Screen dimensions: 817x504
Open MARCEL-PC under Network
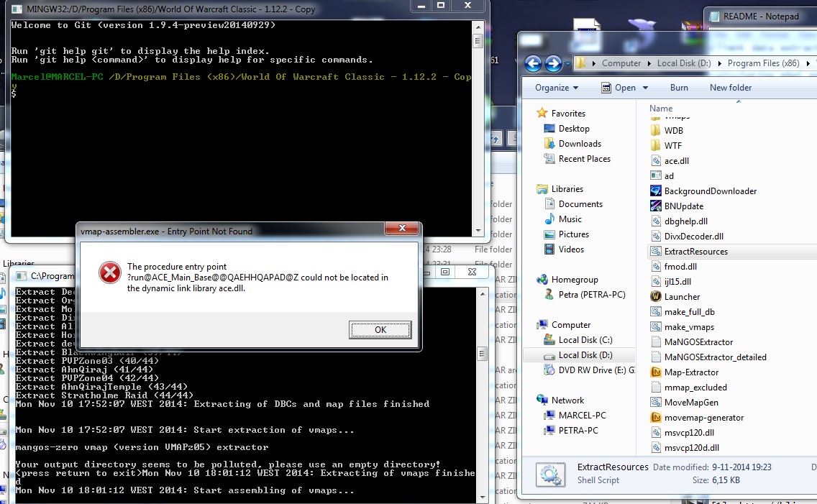tap(582, 415)
